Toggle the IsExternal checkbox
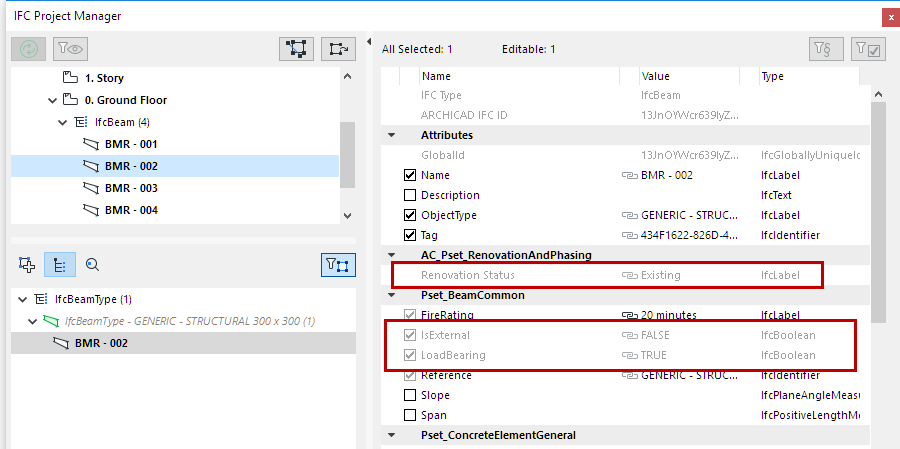Screen dimensions: 900x449 410,335
